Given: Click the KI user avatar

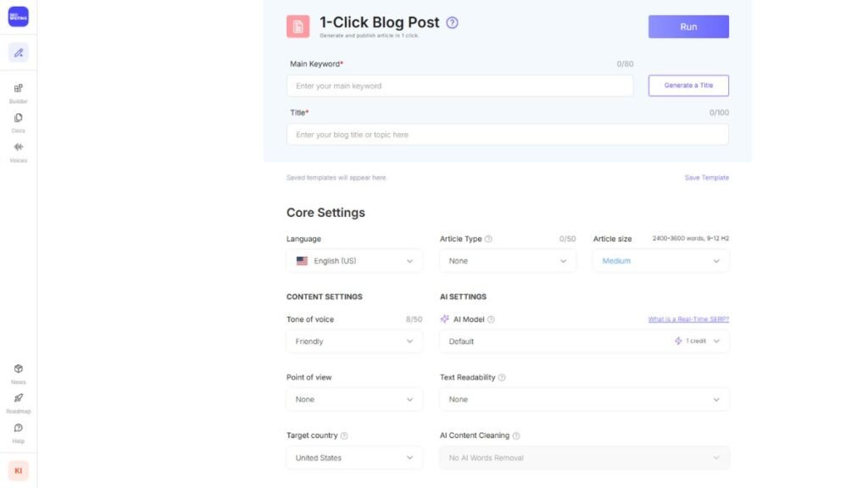Looking at the screenshot, I should pos(18,470).
